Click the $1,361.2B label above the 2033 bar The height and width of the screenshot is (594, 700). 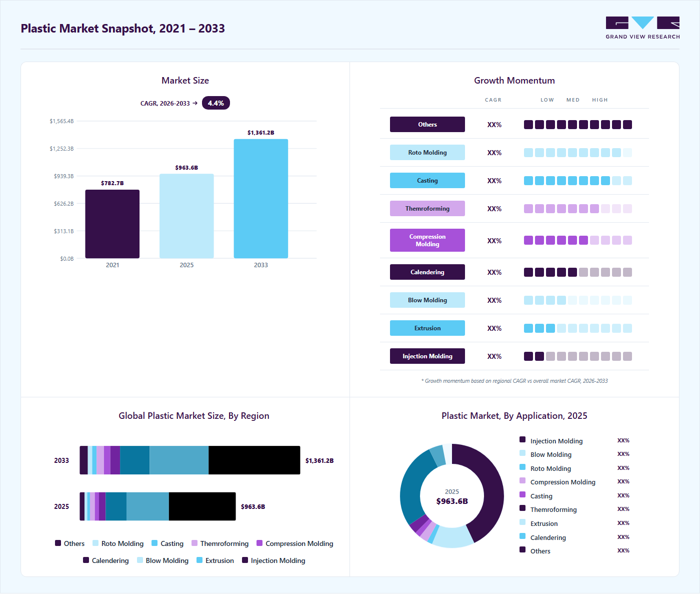point(261,133)
